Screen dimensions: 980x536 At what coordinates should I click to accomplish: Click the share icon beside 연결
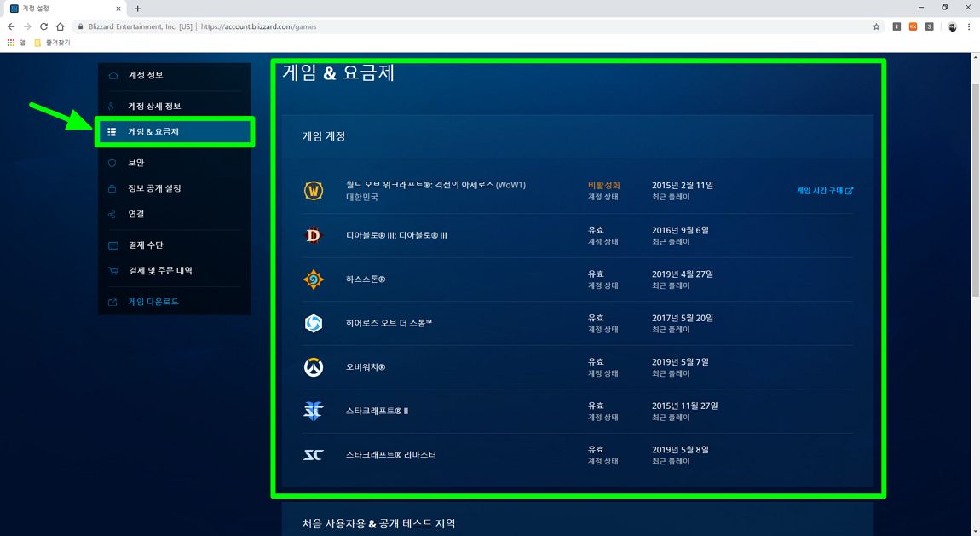tap(112, 214)
